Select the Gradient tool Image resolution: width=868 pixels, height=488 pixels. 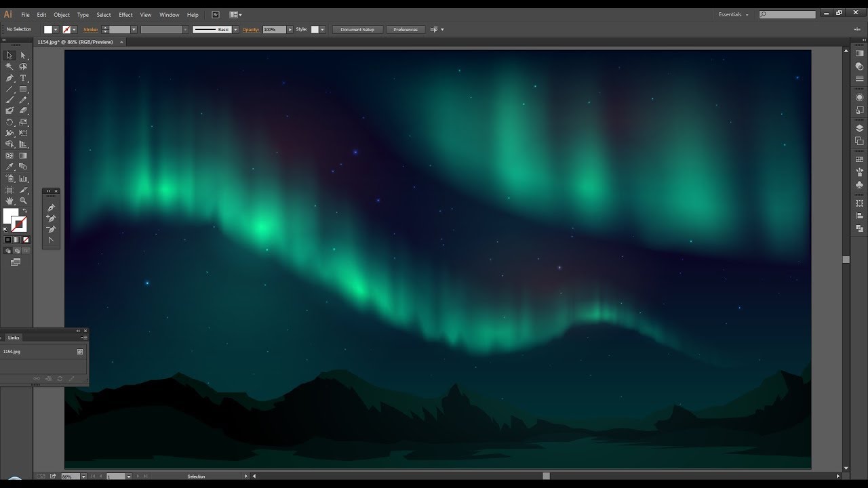point(23,156)
